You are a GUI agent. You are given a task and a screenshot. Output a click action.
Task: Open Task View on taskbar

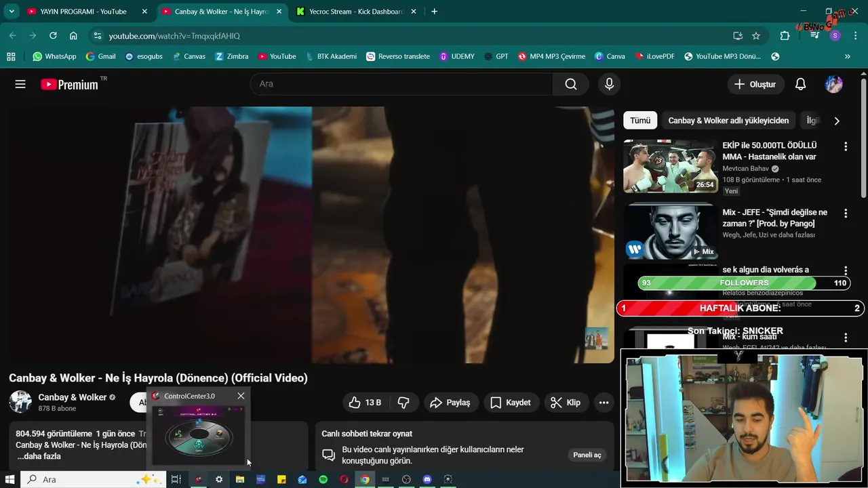pyautogui.click(x=176, y=479)
